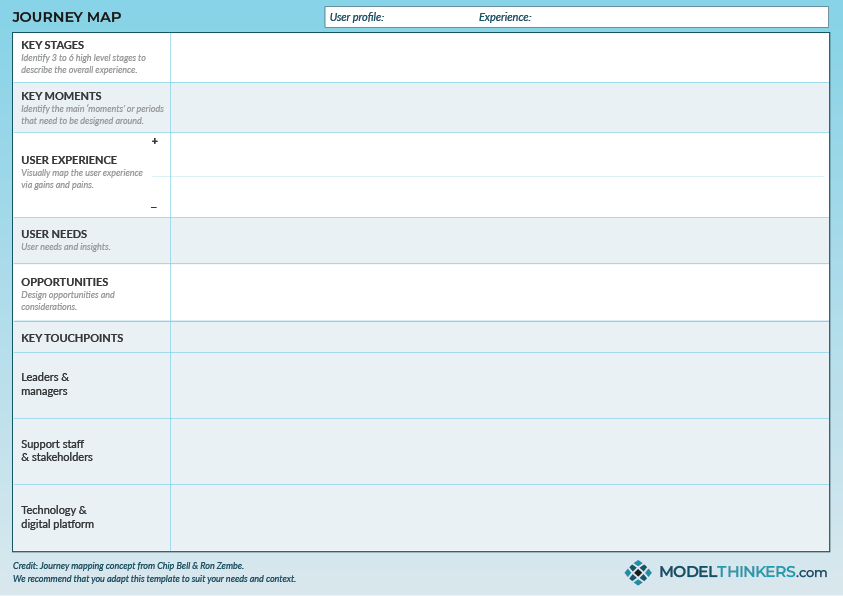843x596 pixels.
Task: Click the KEY STAGES heading
Action: point(53,45)
